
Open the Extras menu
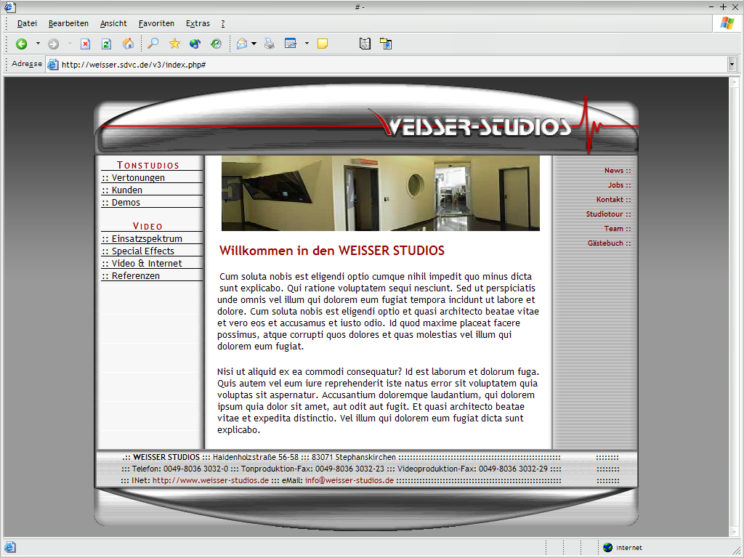click(x=198, y=23)
